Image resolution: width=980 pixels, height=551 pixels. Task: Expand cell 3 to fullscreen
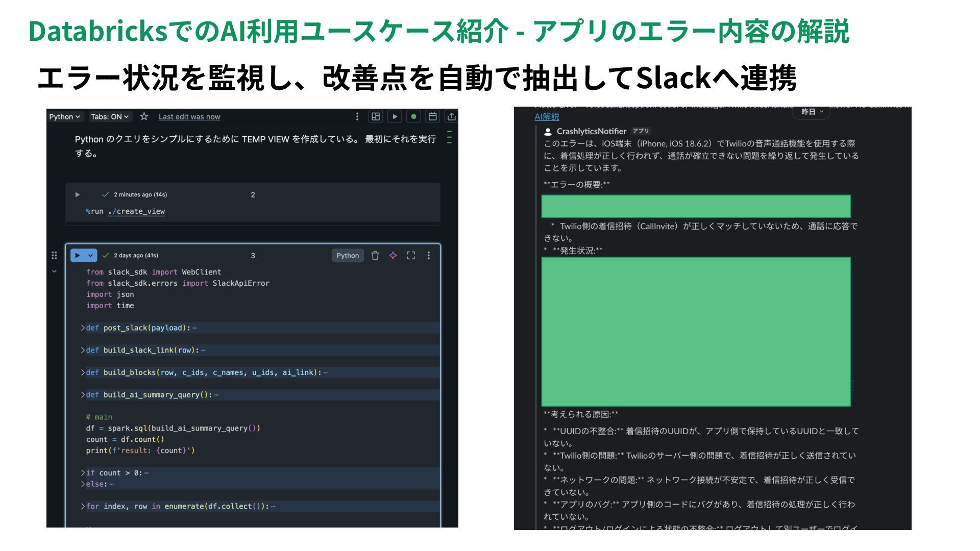(411, 256)
